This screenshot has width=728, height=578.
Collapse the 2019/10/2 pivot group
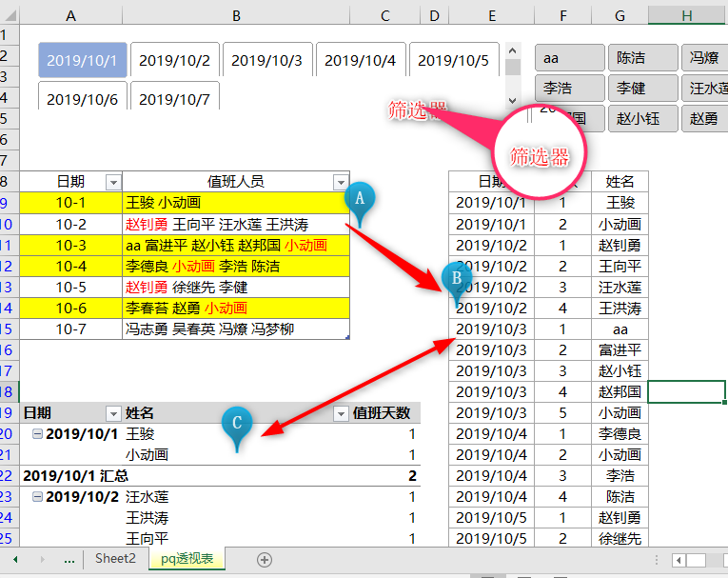point(38,497)
